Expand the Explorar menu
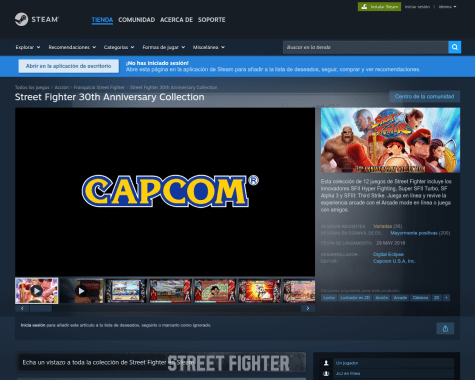Image resolution: width=475 pixels, height=380 pixels. [x=28, y=47]
